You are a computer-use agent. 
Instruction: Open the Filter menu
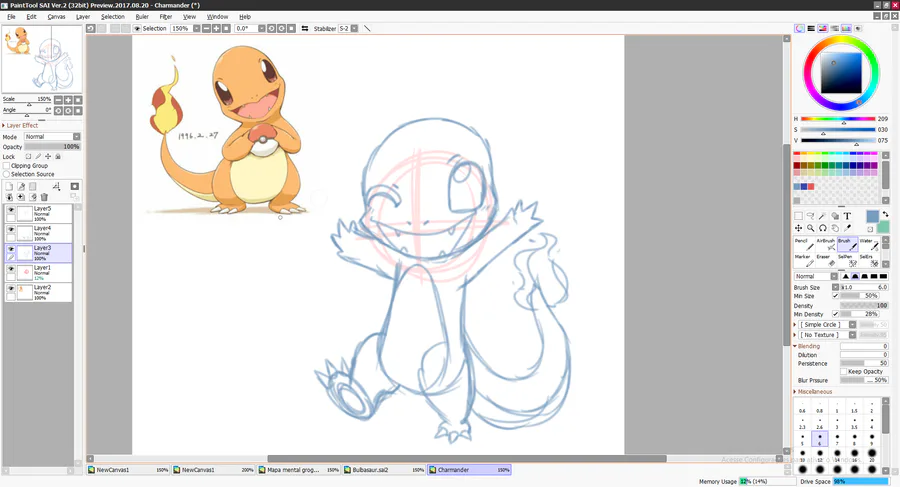coord(166,17)
